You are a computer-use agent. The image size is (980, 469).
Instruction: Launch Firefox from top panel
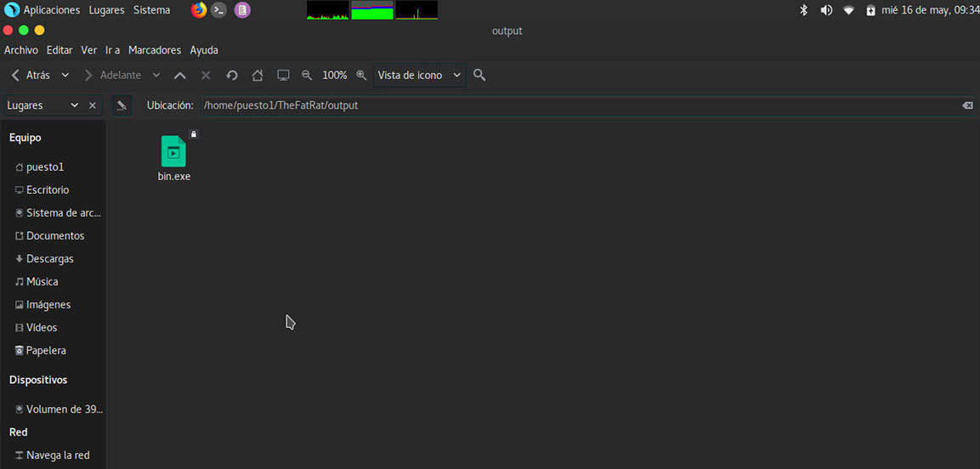click(199, 10)
